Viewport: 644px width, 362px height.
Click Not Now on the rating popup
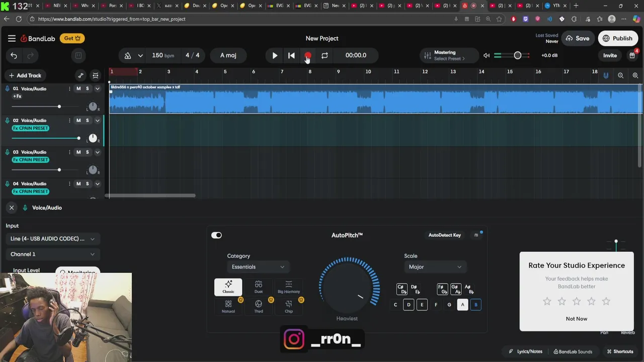click(x=576, y=319)
